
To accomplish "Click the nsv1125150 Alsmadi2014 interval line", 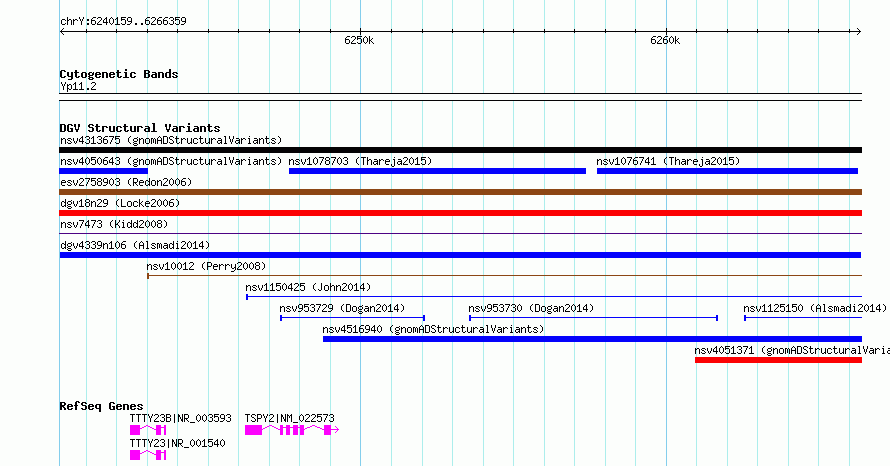I will pyautogui.click(x=803, y=318).
